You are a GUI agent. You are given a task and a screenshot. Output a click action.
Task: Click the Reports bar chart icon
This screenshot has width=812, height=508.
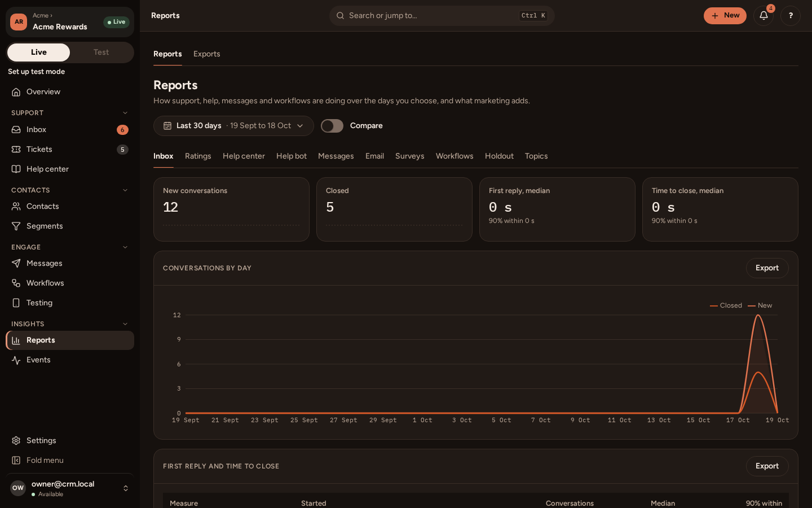[16, 340]
